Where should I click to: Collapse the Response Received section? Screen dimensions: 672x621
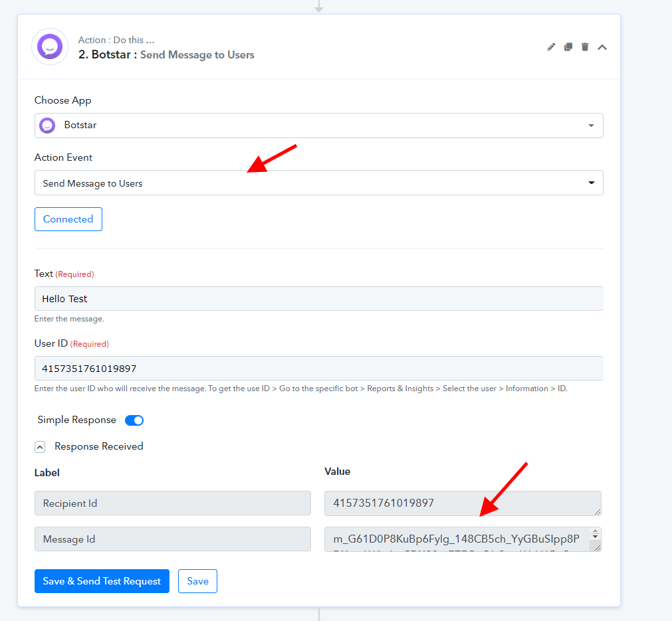tap(40, 447)
